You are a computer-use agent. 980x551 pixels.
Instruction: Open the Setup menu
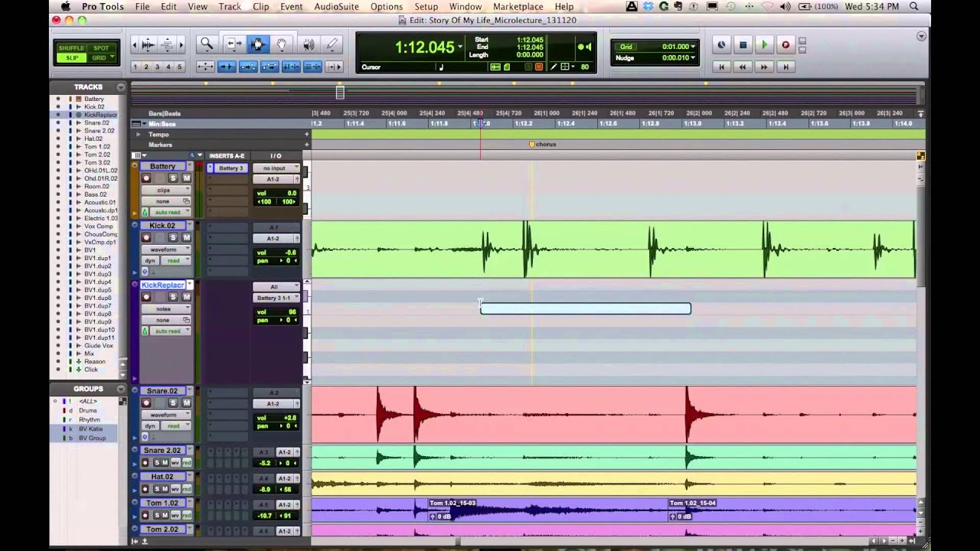click(x=426, y=6)
